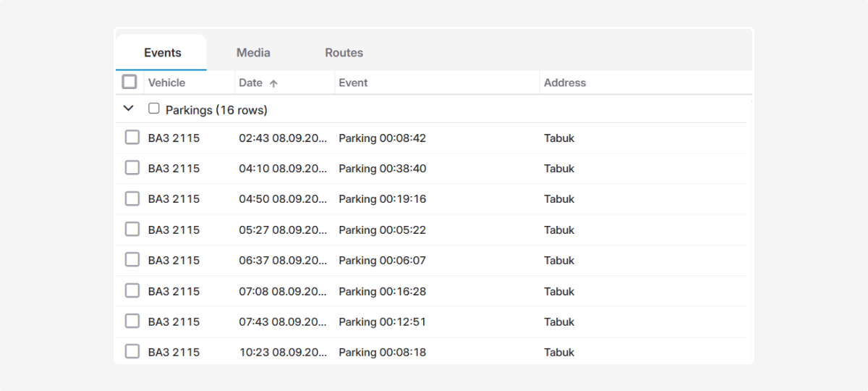Screen dimensions: 868x391
Task: Click the ascending sort arrow beside Date
Action: click(x=273, y=83)
